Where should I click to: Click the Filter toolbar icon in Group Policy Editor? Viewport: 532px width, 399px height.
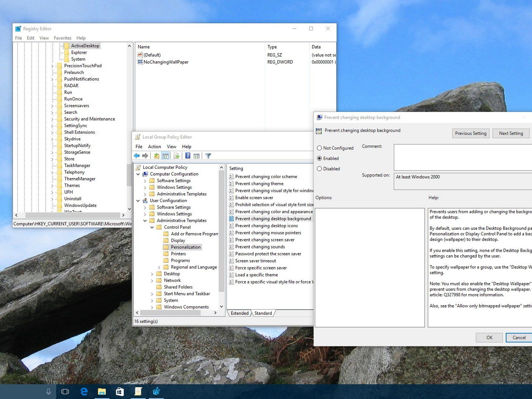pyautogui.click(x=208, y=156)
